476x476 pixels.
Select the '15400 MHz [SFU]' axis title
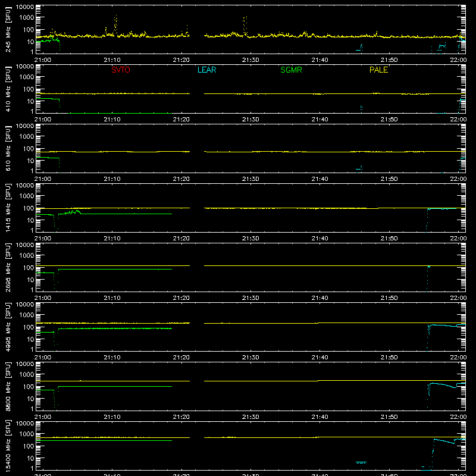point(8,446)
